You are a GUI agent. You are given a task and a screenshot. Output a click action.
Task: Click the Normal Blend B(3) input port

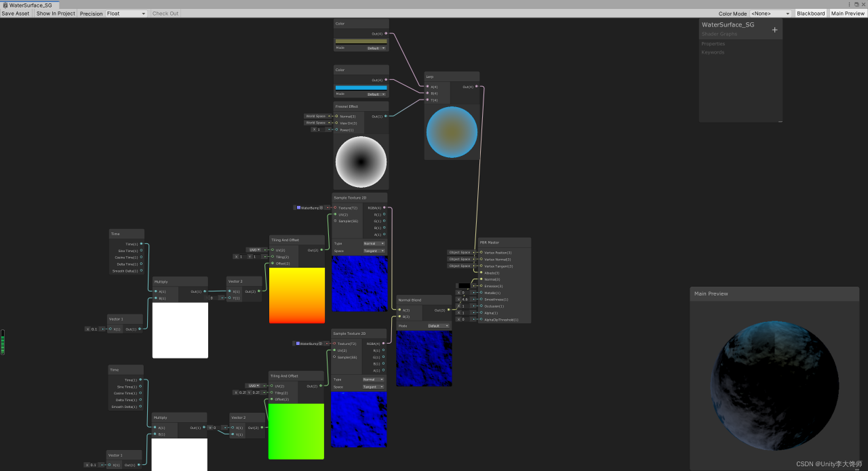coord(399,316)
